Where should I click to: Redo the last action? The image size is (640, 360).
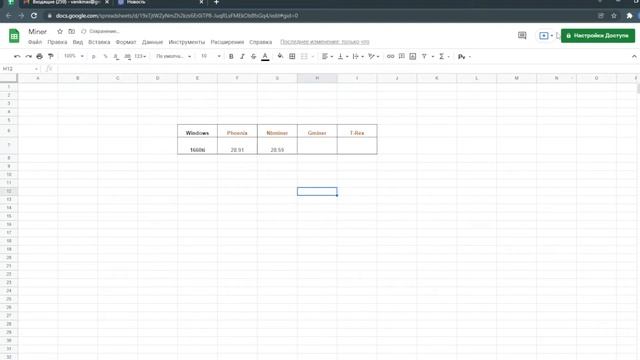28,56
